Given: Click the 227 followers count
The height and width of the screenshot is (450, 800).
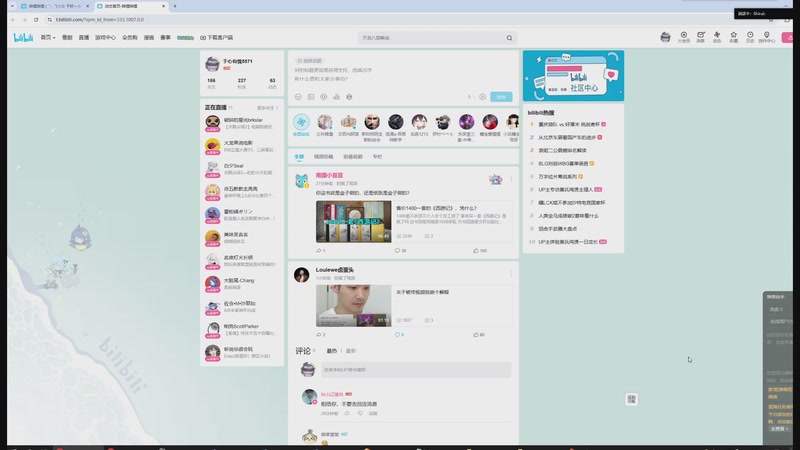Looking at the screenshot, I should 242,83.
